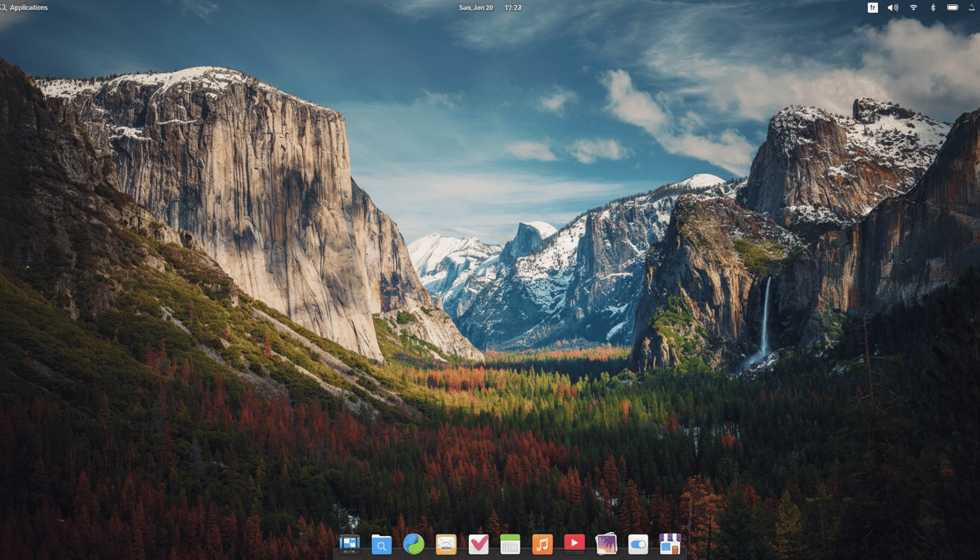Image resolution: width=980 pixels, height=560 pixels.
Task: Open the multitasking view icon
Action: (350, 544)
